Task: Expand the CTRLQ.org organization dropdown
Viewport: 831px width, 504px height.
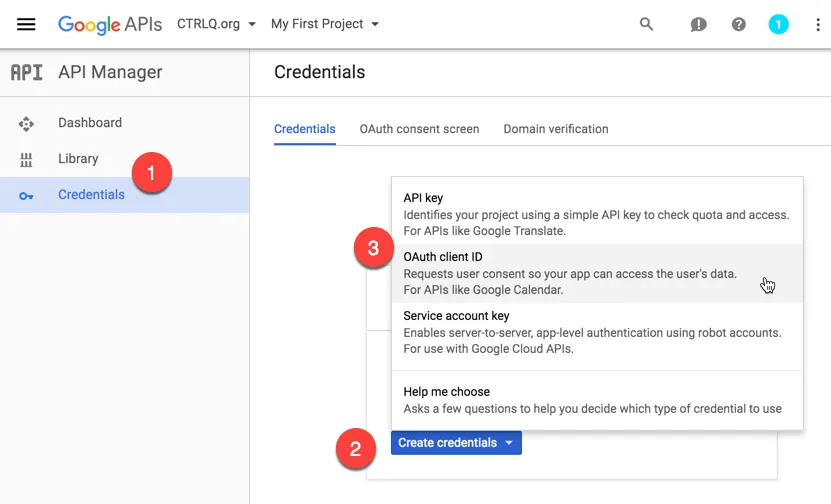Action: coord(216,24)
